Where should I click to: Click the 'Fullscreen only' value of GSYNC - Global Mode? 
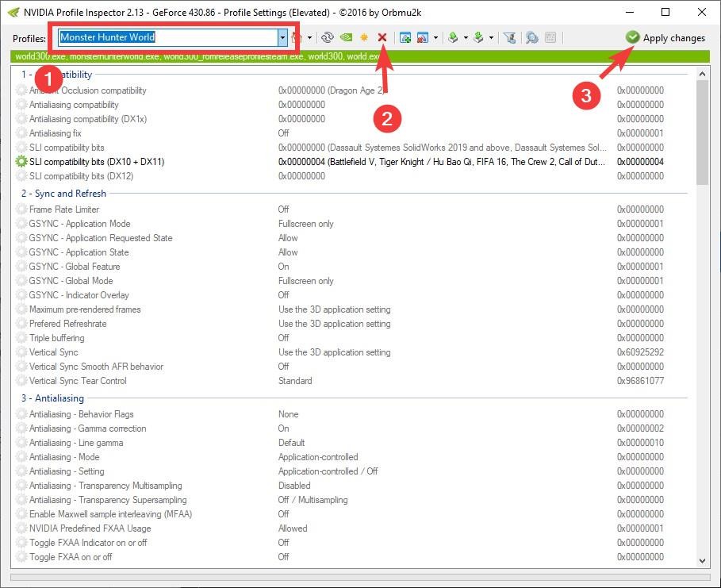(306, 281)
